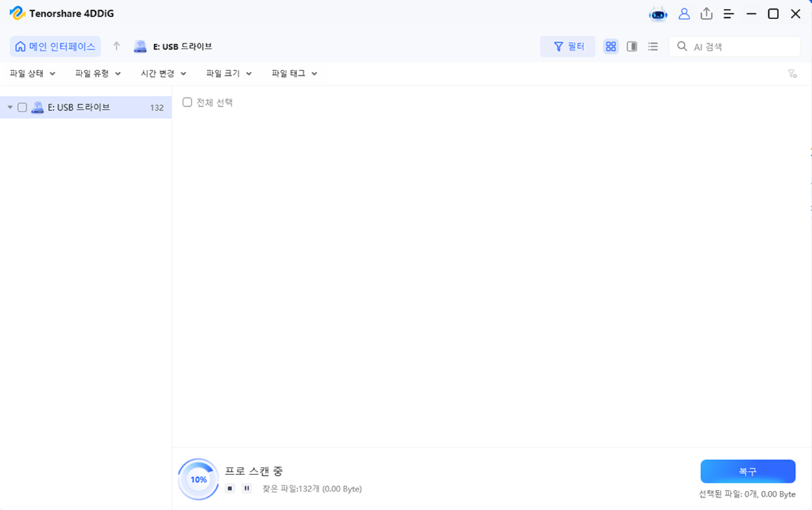Click the Tenorshare 4DDiG logo

(17, 14)
